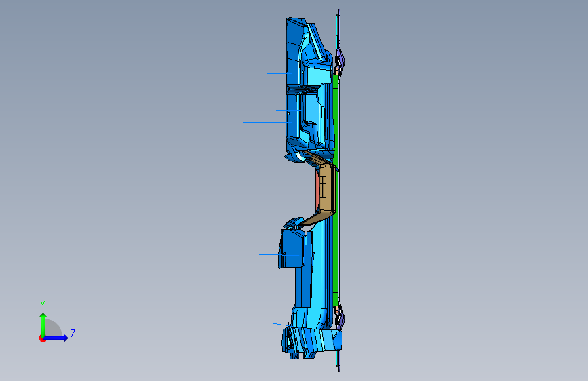
Task: Click the Z label of the axis triad
Action: click(x=73, y=334)
